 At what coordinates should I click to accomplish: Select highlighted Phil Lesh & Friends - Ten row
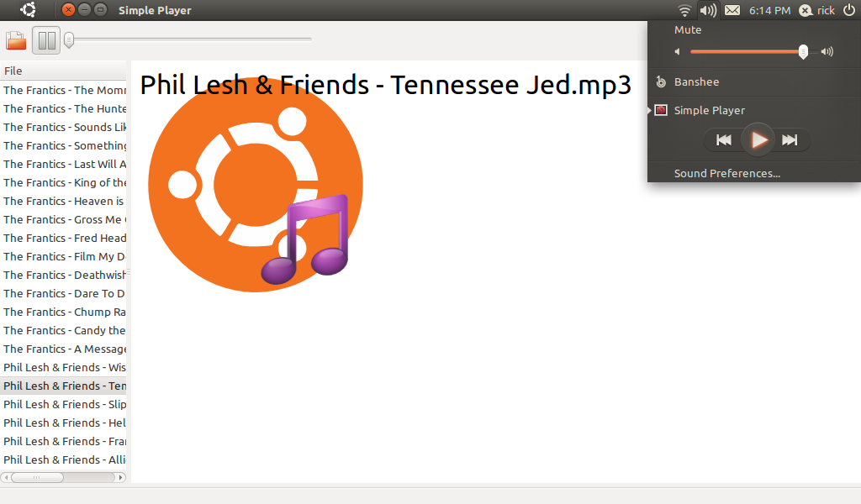[x=63, y=386]
